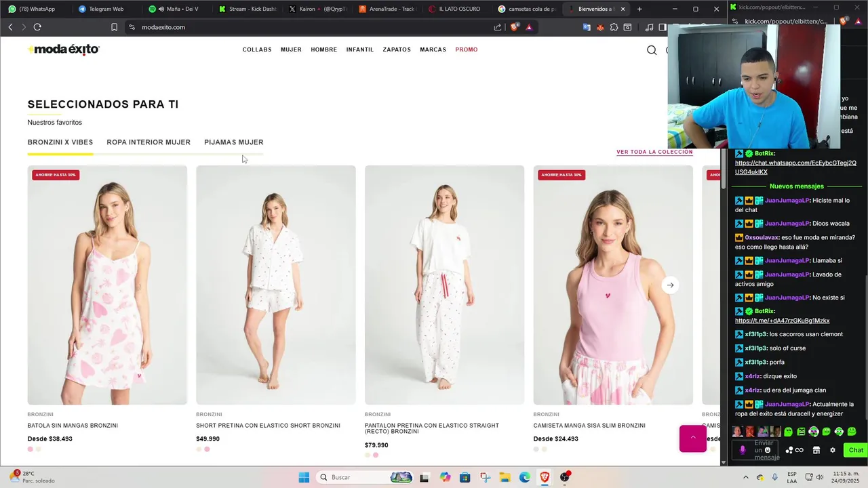Open CAMISETA MANGA SISA SLIM BRONZINI title
This screenshot has width=868, height=488.
[x=589, y=426]
